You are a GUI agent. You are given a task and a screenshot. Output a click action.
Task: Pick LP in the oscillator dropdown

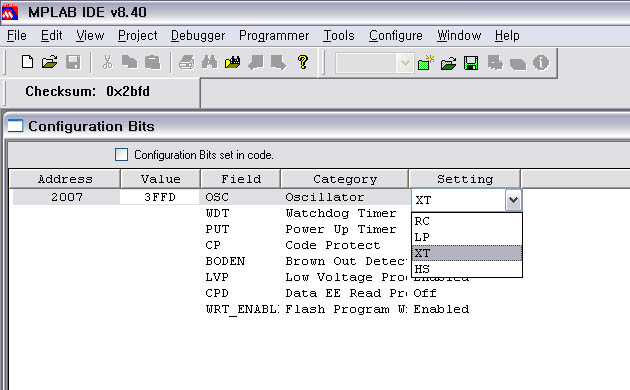click(467, 237)
